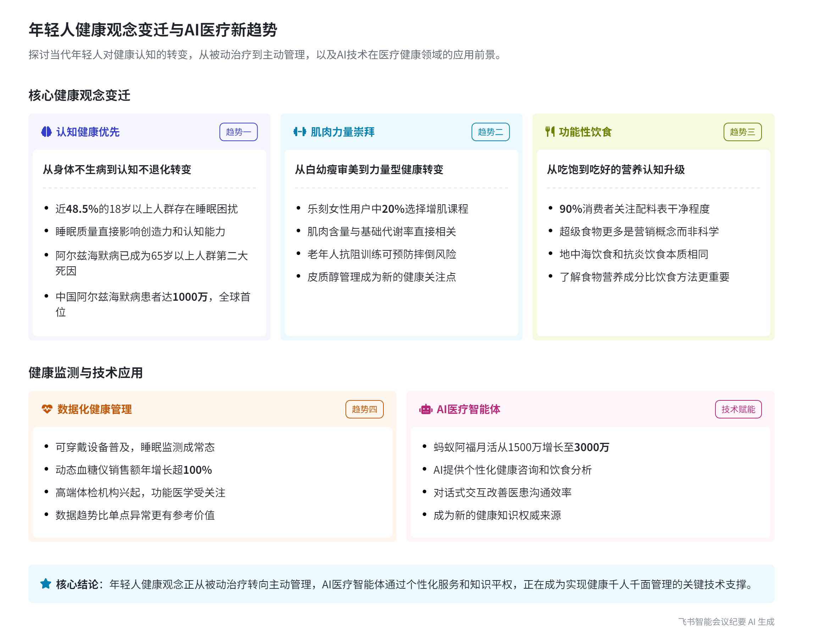813x644 pixels.
Task: Click the main title 年轻人健康观念变迁与AI医疗新趋势
Action: coord(153,30)
